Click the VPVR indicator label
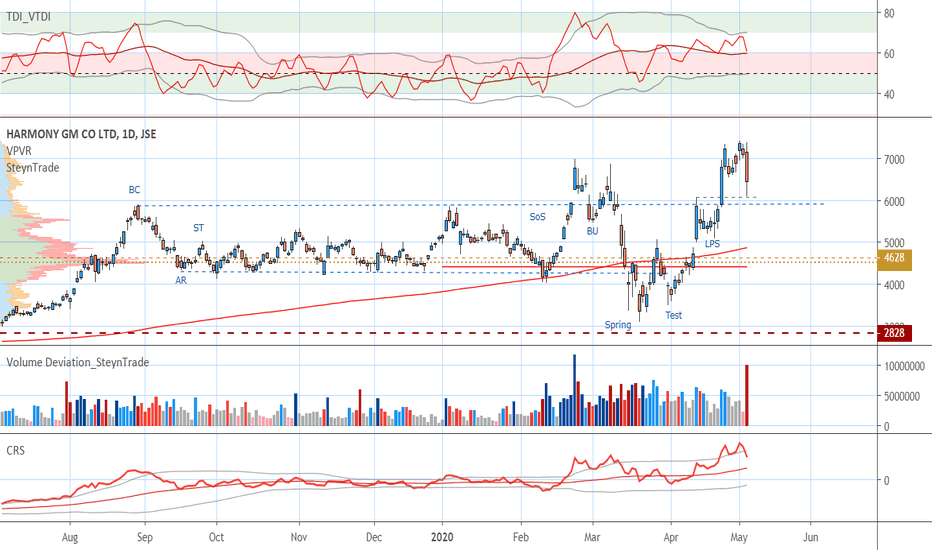 click(19, 151)
